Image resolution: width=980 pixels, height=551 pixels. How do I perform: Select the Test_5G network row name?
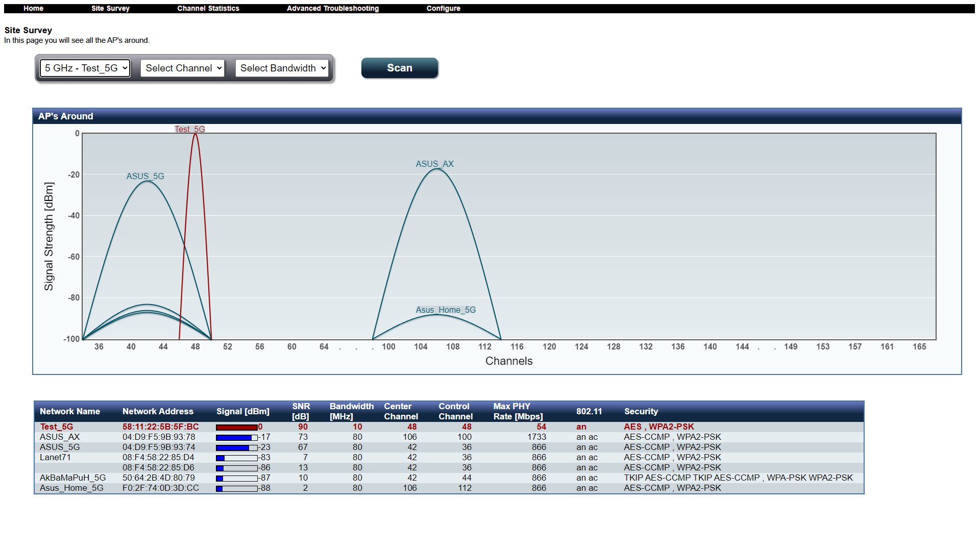coord(57,427)
